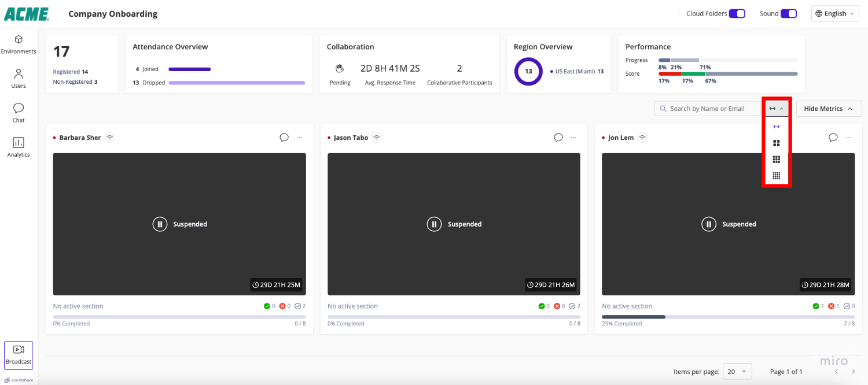Click the Page 1 of 1 label
Viewport: 868px width, 385px height.
pyautogui.click(x=786, y=372)
